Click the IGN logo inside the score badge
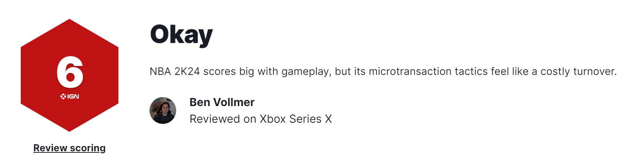Image resolution: width=644 pixels, height=165 pixels. click(70, 96)
